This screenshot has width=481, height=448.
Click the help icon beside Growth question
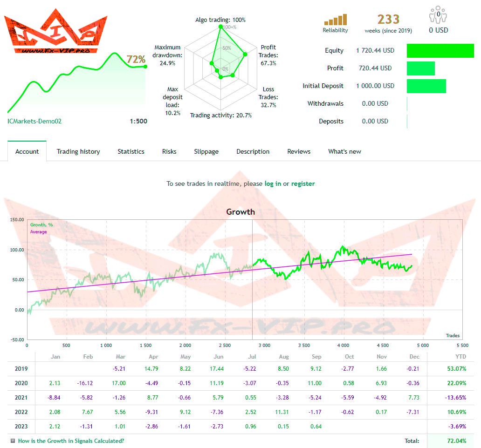(x=13, y=441)
